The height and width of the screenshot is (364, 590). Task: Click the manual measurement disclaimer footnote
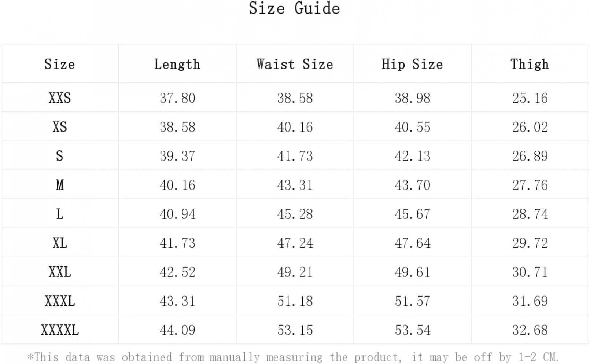[x=293, y=357]
